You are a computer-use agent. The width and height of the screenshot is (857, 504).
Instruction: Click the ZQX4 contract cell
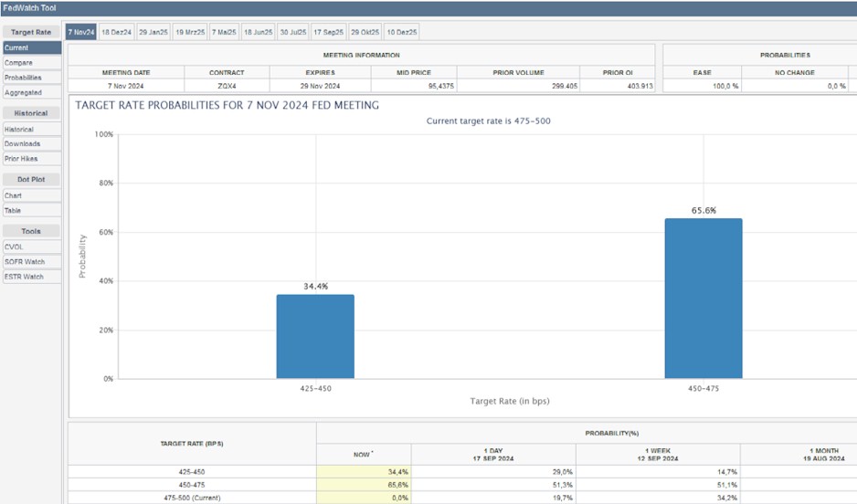pyautogui.click(x=227, y=86)
